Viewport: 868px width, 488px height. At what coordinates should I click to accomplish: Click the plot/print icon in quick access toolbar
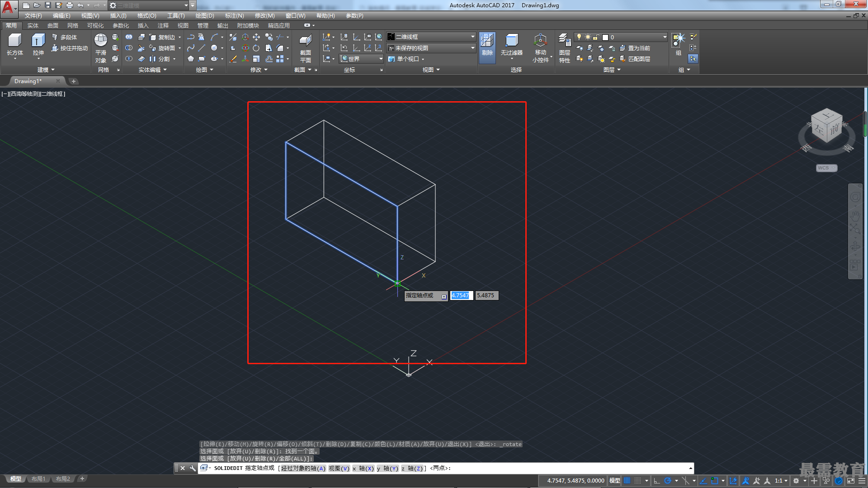(69, 5)
